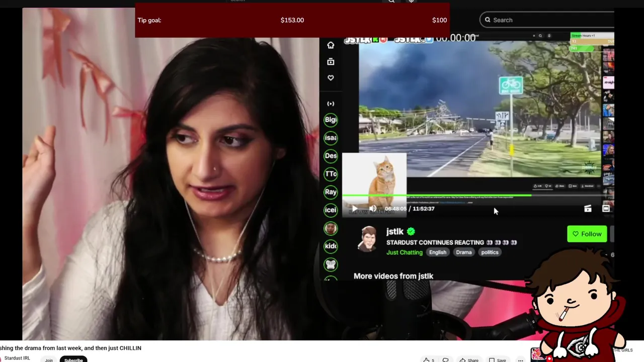Open the Browse icon in Kick sidebar
This screenshot has height=362, width=644.
[x=331, y=61]
